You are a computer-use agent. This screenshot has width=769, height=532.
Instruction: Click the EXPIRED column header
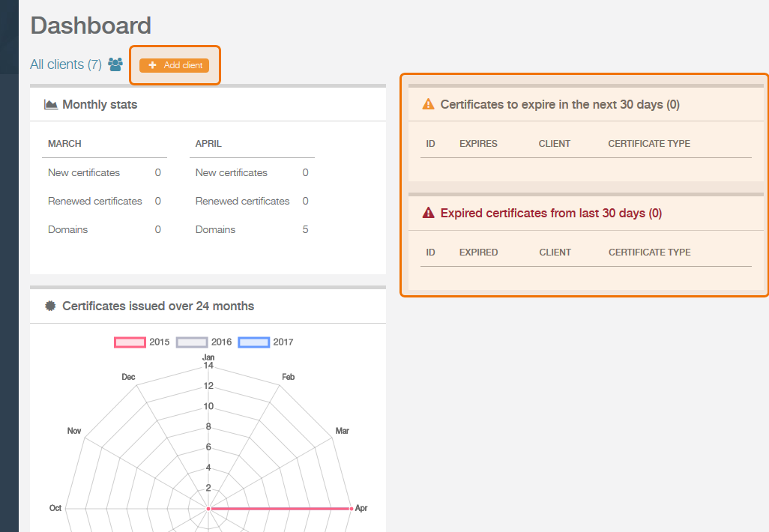pos(479,252)
